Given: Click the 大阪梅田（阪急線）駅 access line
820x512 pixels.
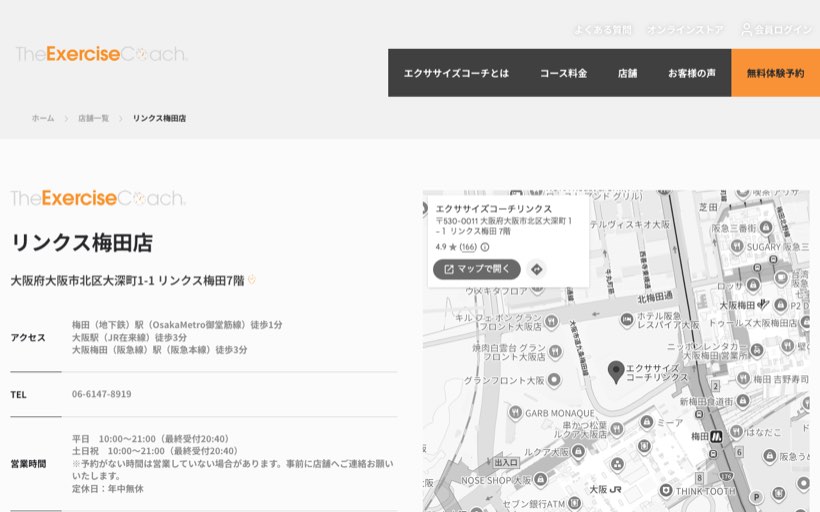Looking at the screenshot, I should 160,349.
